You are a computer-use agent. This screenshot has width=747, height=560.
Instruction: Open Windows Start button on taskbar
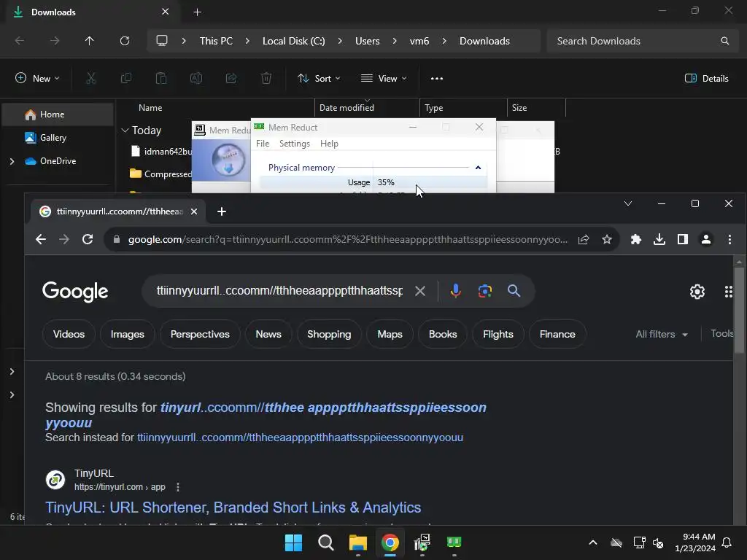point(293,542)
